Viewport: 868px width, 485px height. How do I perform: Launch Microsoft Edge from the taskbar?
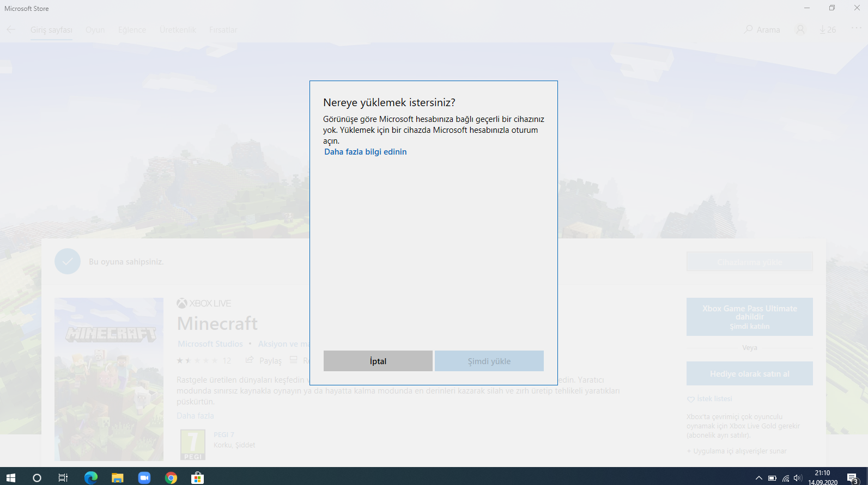(x=91, y=477)
